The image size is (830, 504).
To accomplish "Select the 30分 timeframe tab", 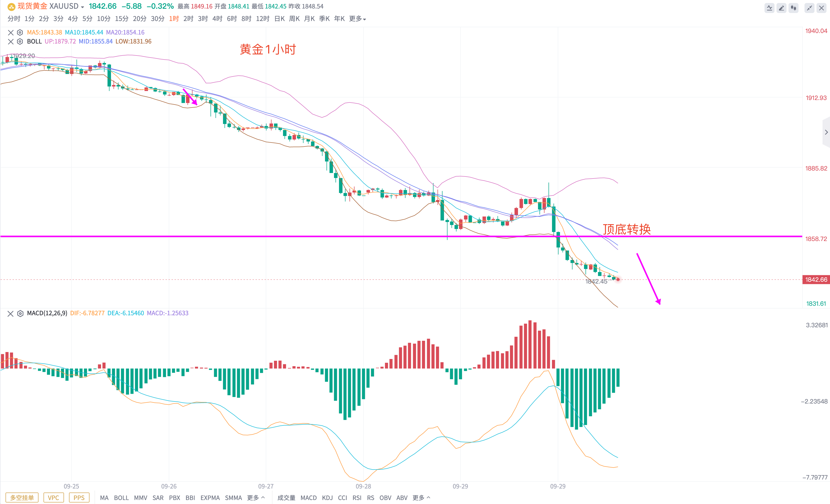I will point(157,19).
